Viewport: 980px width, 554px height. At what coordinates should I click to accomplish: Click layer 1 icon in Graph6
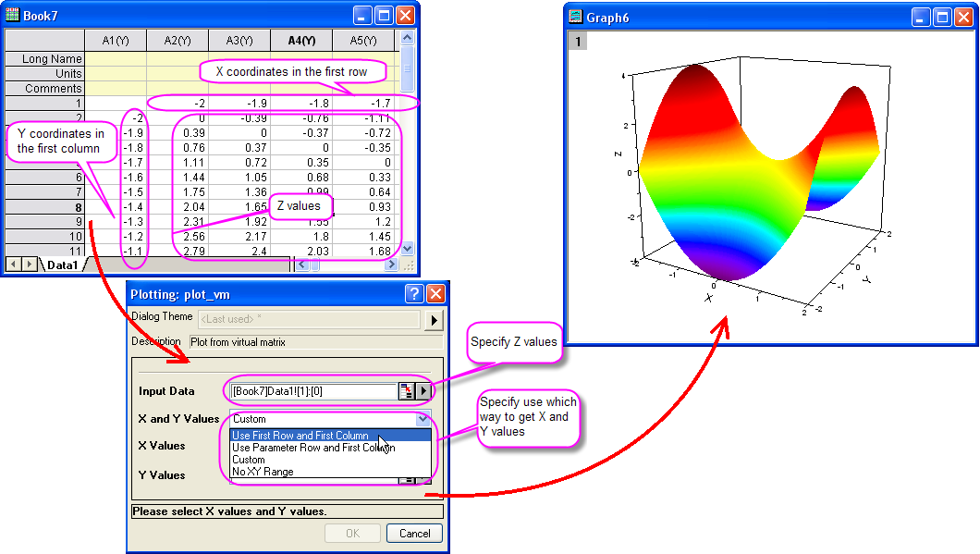coord(578,42)
